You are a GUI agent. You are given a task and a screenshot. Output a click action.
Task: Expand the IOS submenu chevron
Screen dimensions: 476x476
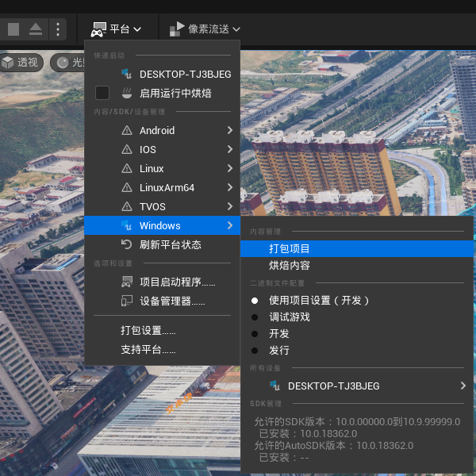point(230,149)
